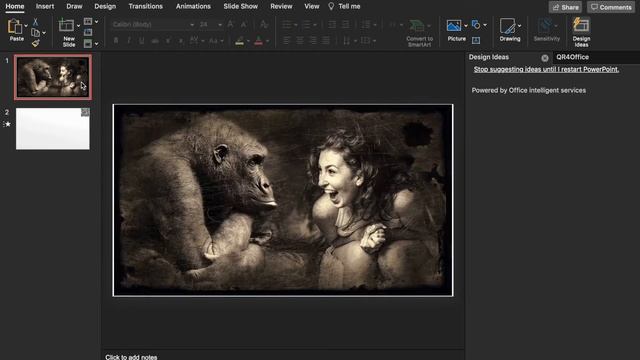Click the Shapes icon

(476, 25)
